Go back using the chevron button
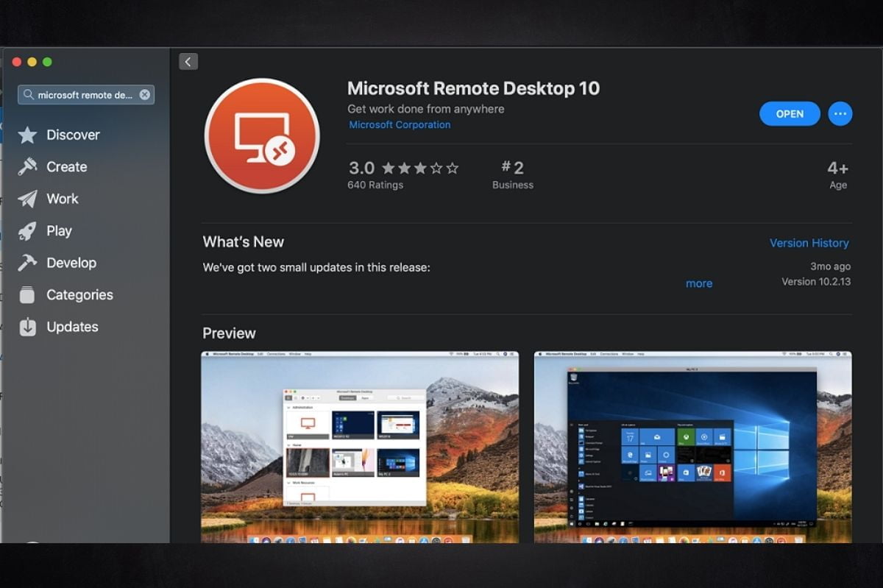 188,62
